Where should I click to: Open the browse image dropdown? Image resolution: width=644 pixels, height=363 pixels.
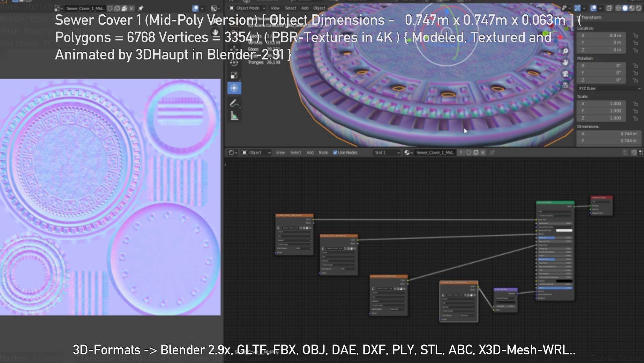(58, 8)
